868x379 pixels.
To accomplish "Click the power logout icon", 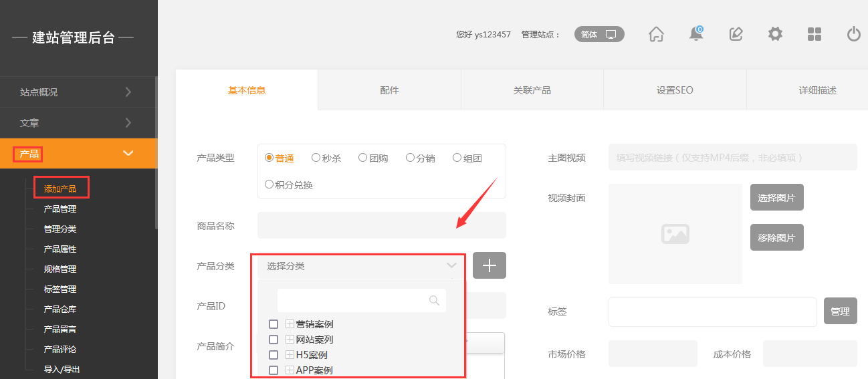I will point(853,34).
